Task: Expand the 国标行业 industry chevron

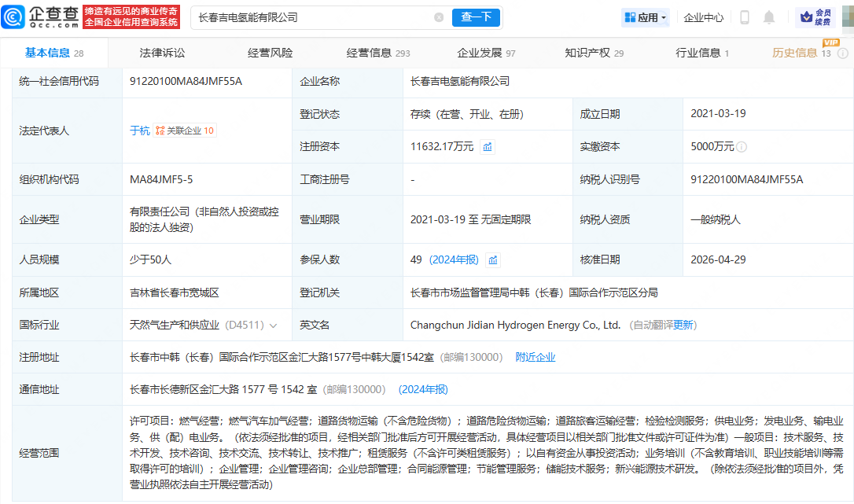Action: tap(274, 326)
